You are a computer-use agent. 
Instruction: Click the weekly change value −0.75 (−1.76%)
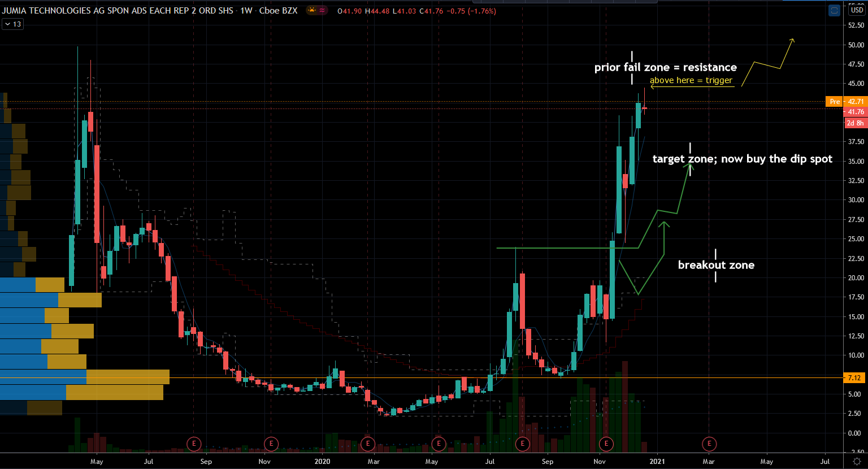[x=471, y=11]
